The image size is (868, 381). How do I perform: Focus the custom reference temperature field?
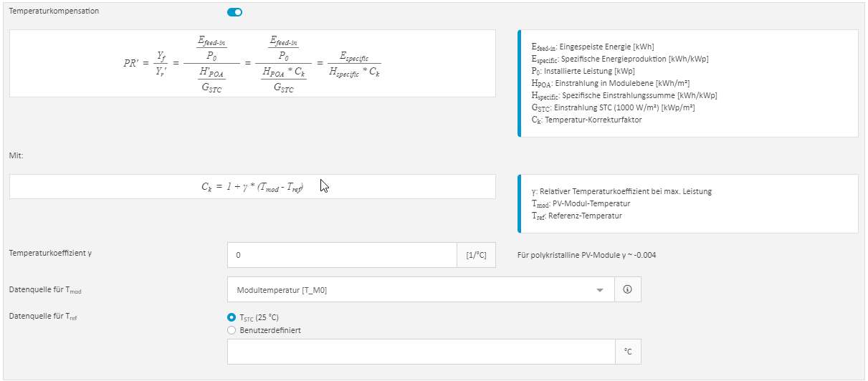[421, 352]
